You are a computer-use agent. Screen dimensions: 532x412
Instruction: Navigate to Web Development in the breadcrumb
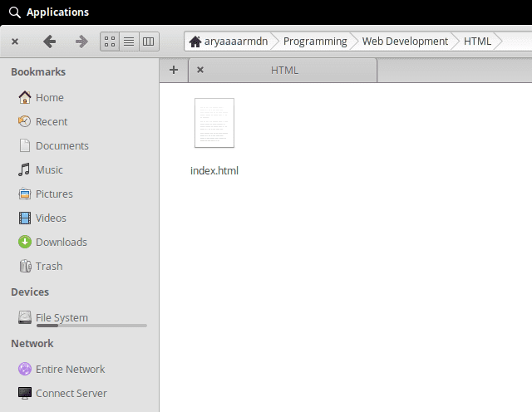coord(405,41)
